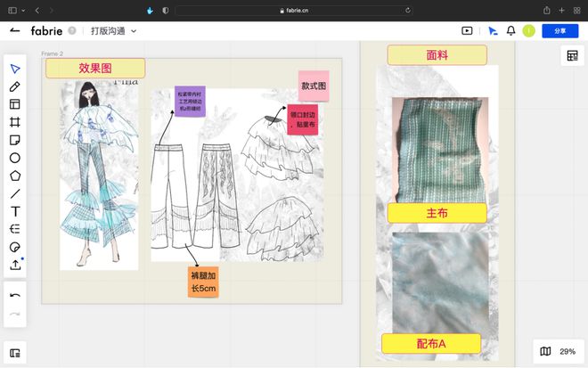Open the minimap icon
This screenshot has width=588, height=368.
click(545, 351)
